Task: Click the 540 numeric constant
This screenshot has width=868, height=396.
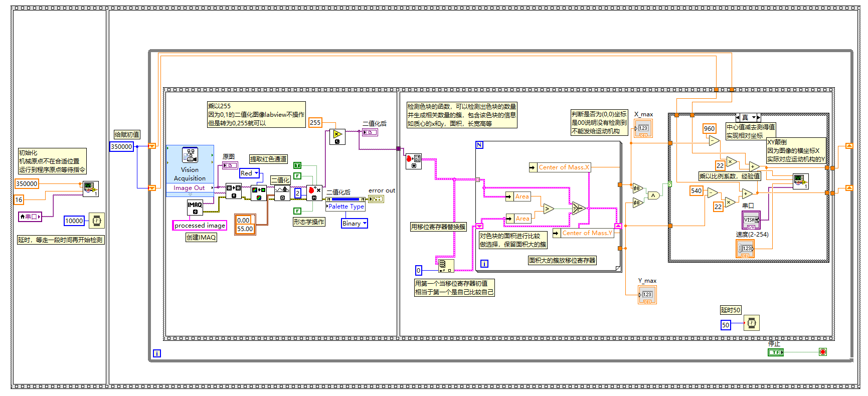Action: click(697, 190)
